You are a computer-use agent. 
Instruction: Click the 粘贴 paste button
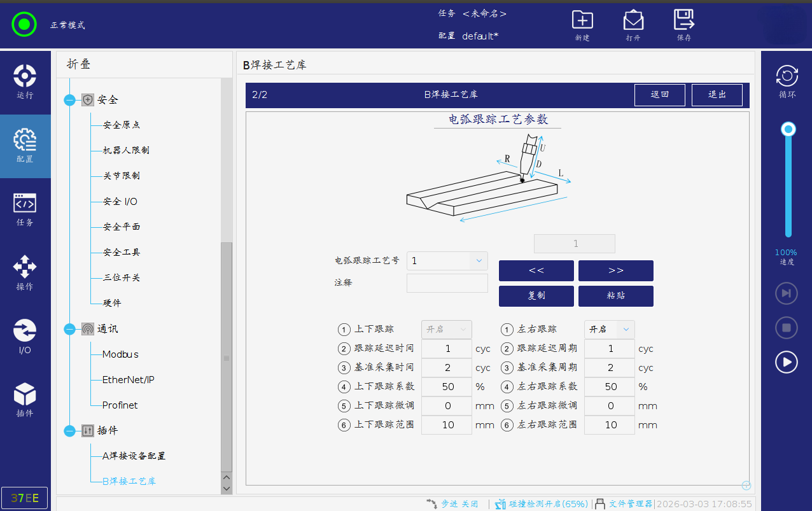[x=616, y=296]
